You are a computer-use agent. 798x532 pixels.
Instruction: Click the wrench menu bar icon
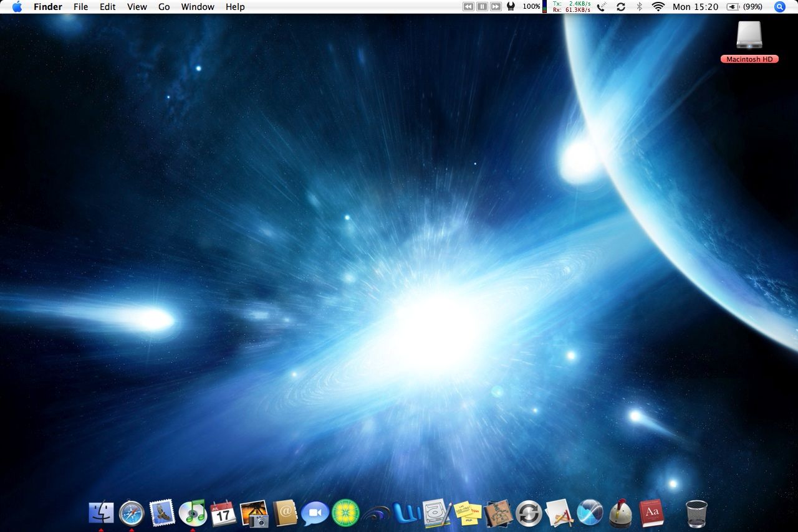(511, 7)
